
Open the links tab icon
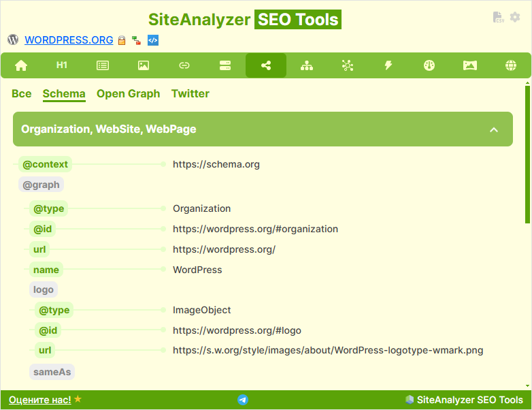[x=184, y=65]
